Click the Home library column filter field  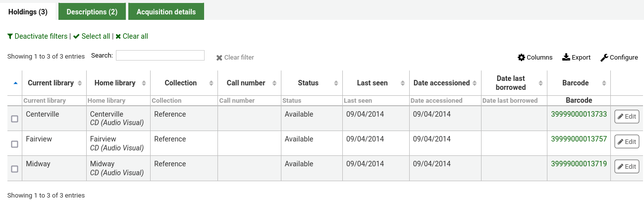(x=118, y=101)
